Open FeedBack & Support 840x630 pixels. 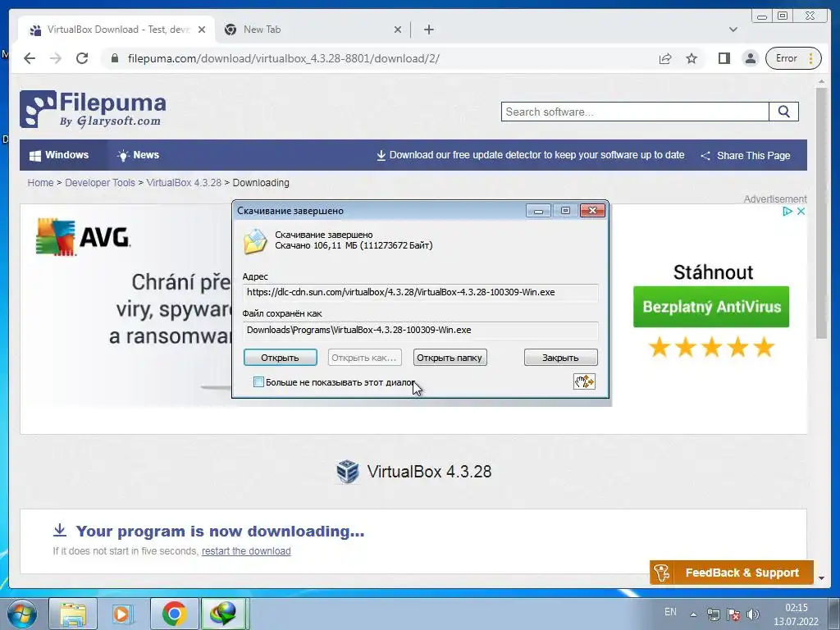732,573
